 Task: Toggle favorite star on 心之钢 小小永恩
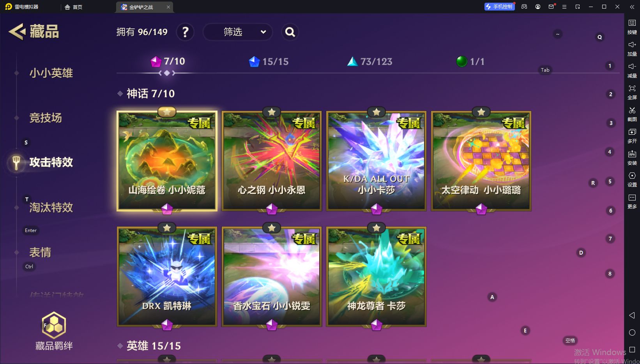[272, 112]
